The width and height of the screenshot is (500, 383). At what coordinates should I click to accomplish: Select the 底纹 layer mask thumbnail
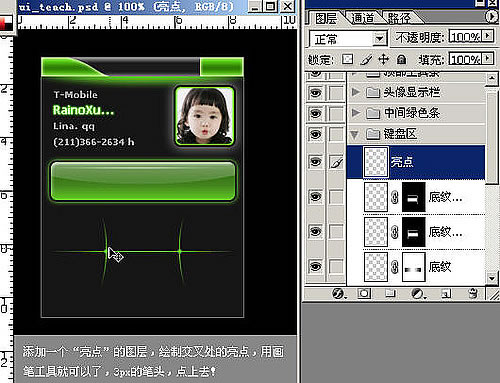pyautogui.click(x=414, y=267)
